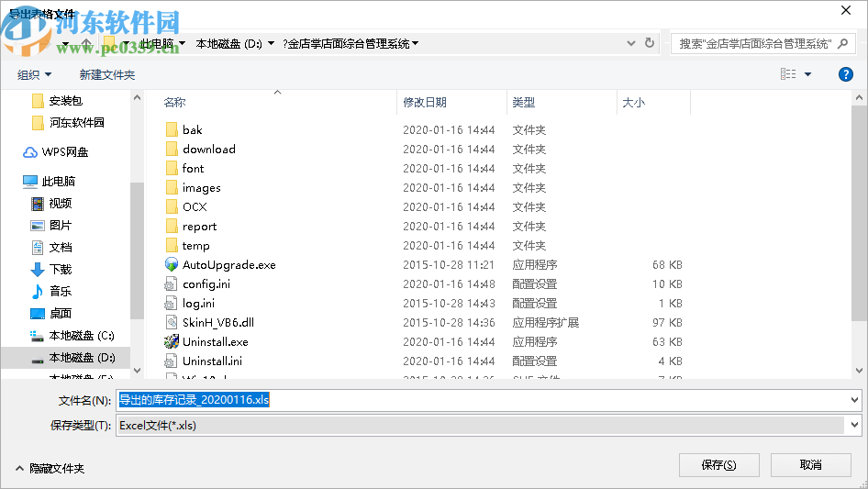Click the 保存(S) button

pos(719,464)
